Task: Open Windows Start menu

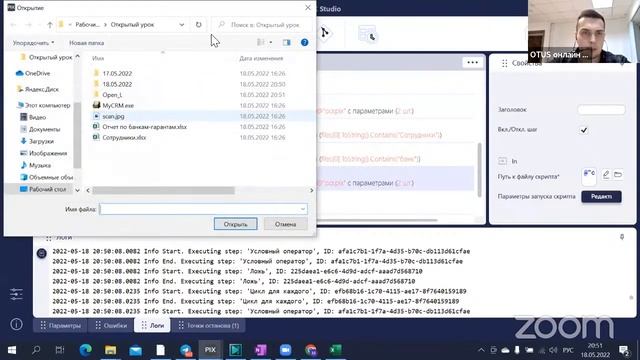Action: [x=12, y=350]
